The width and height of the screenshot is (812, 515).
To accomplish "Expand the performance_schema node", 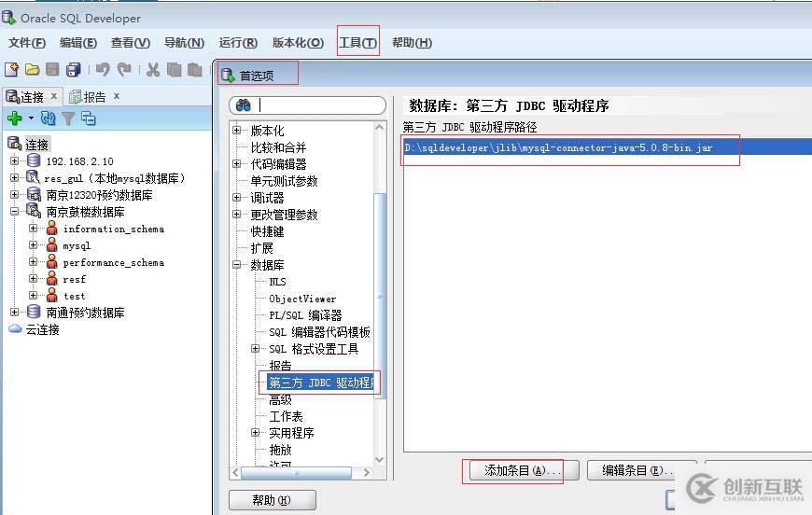I will pyautogui.click(x=34, y=261).
